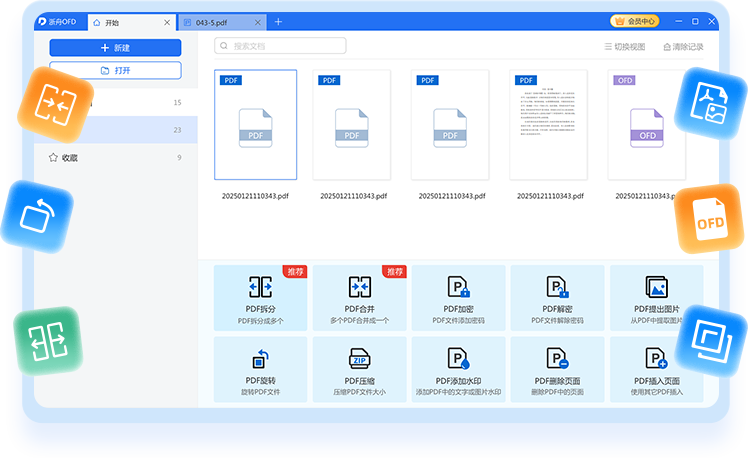
Task: Open the PDF旋转 rotate tool
Action: pos(260,368)
